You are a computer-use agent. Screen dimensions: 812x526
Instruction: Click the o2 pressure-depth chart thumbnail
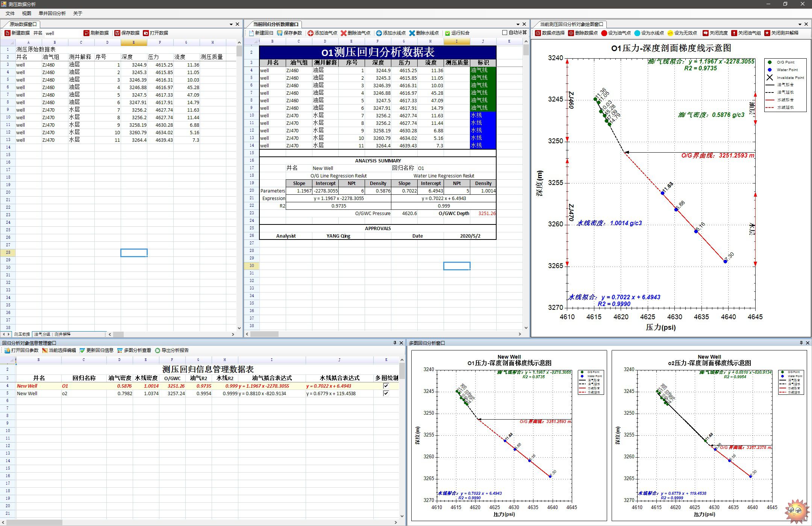pos(709,435)
